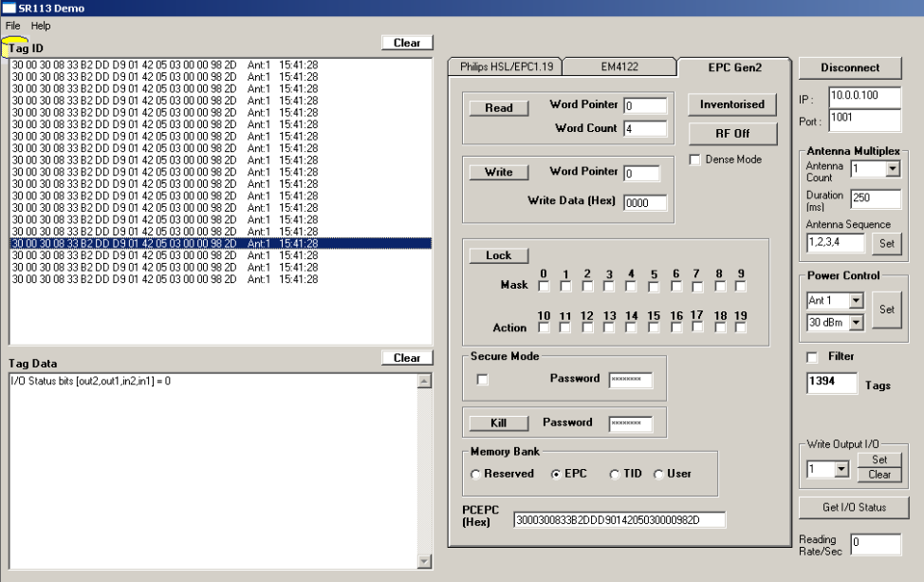Toggle the Secure Mode checkbox
The image size is (924, 582).
point(482,380)
